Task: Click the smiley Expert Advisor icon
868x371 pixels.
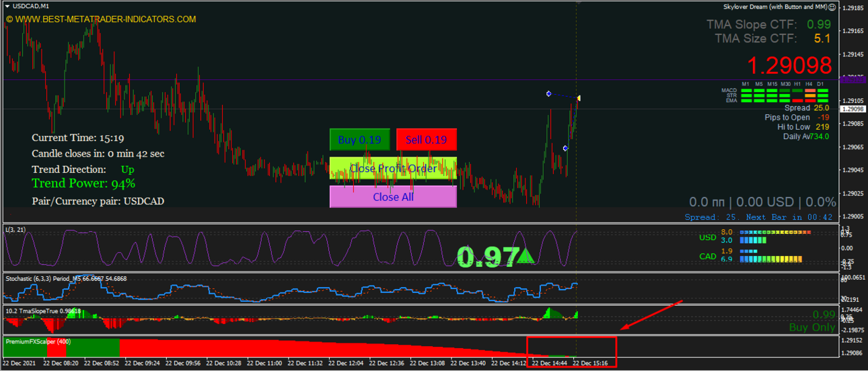Action: click(832, 7)
